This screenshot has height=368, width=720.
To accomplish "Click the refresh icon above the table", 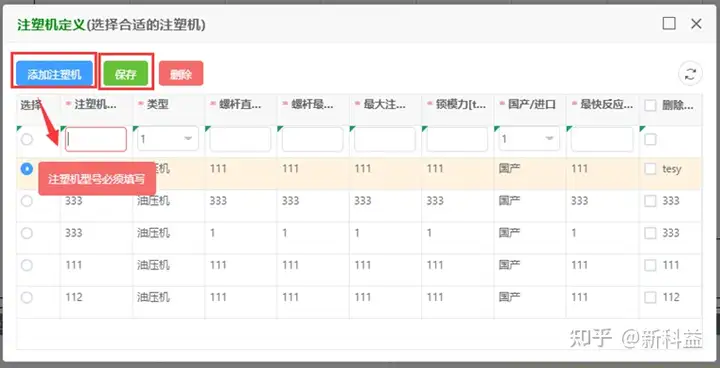I will click(x=690, y=74).
